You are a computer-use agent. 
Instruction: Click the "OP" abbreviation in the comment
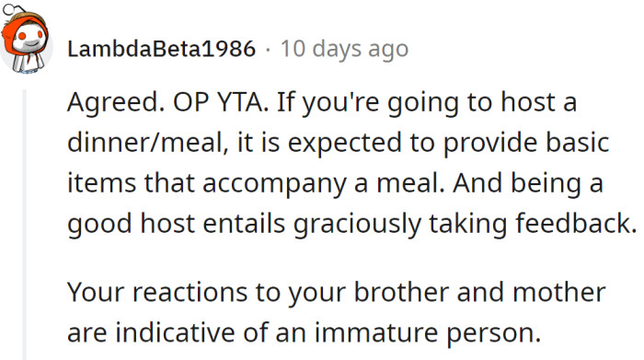191,102
